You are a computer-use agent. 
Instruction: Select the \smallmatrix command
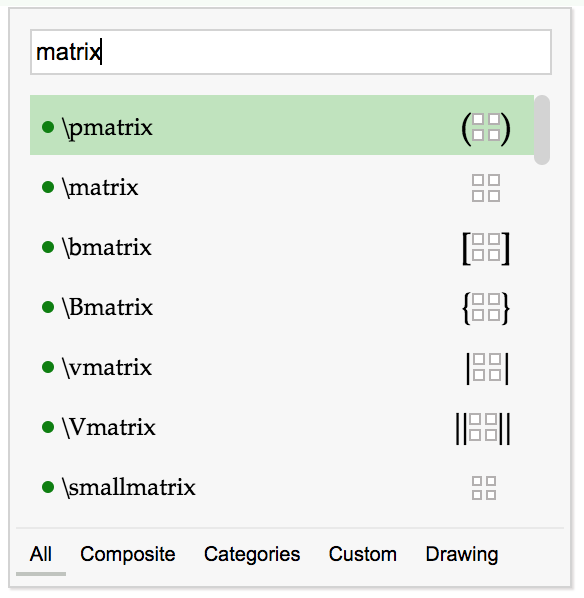[x=282, y=487]
